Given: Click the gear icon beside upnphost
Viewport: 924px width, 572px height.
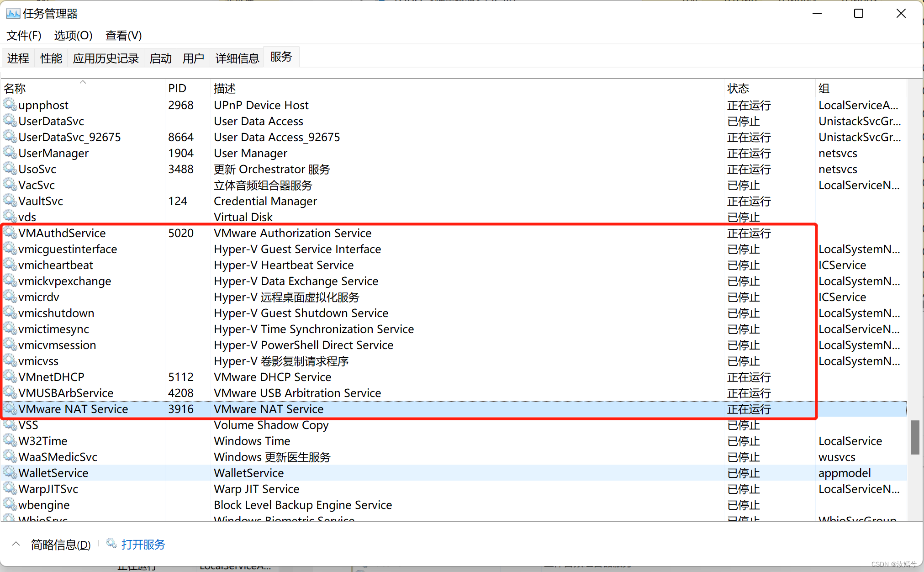Looking at the screenshot, I should [10, 105].
